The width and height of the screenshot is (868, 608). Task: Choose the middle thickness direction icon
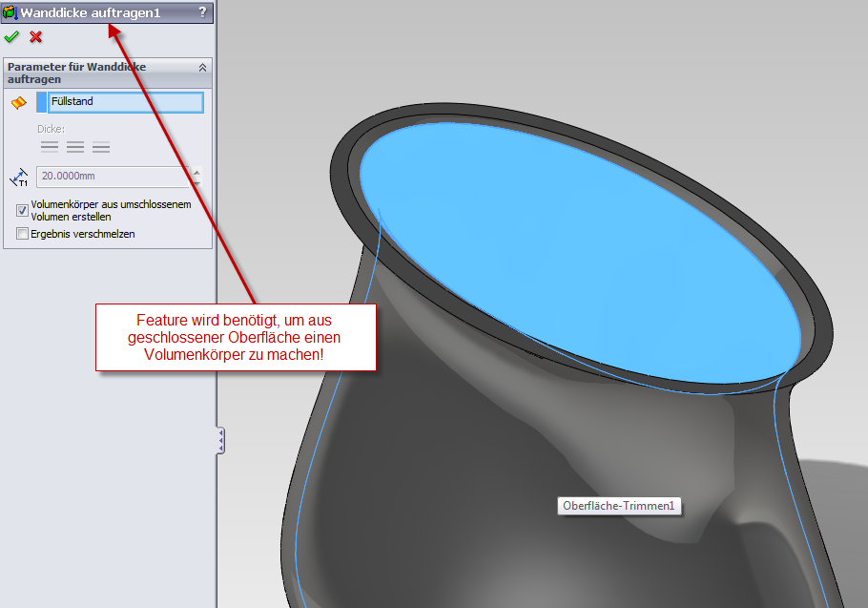pos(75,147)
